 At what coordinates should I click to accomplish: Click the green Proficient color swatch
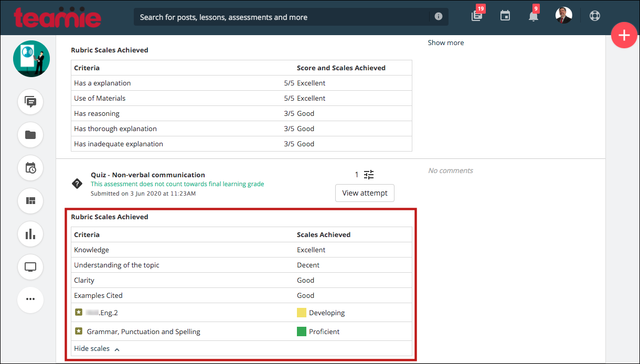pos(302,331)
